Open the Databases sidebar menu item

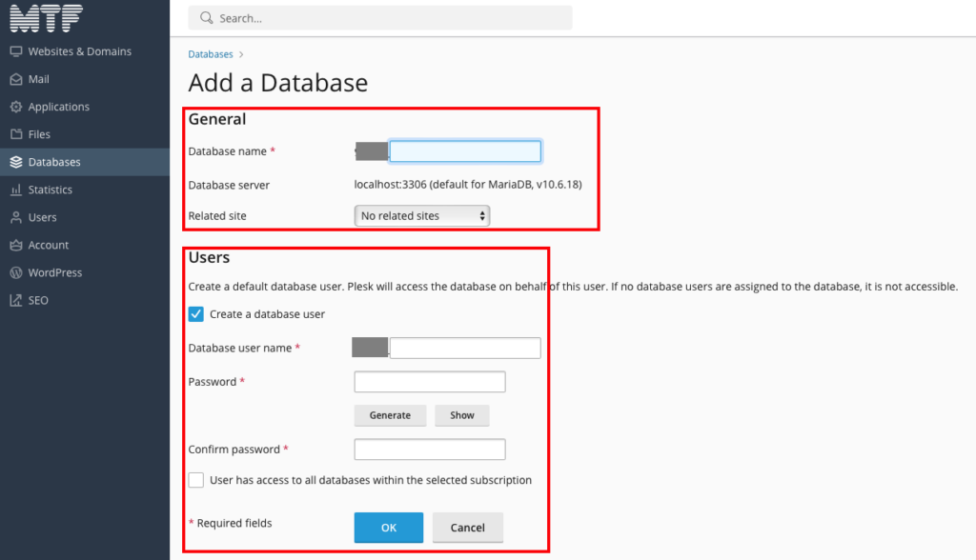point(54,162)
